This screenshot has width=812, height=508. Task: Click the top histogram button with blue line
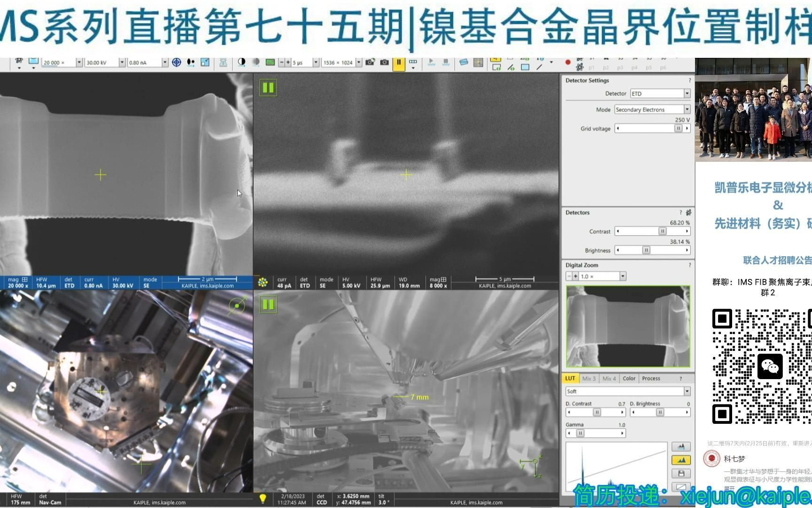tap(681, 446)
